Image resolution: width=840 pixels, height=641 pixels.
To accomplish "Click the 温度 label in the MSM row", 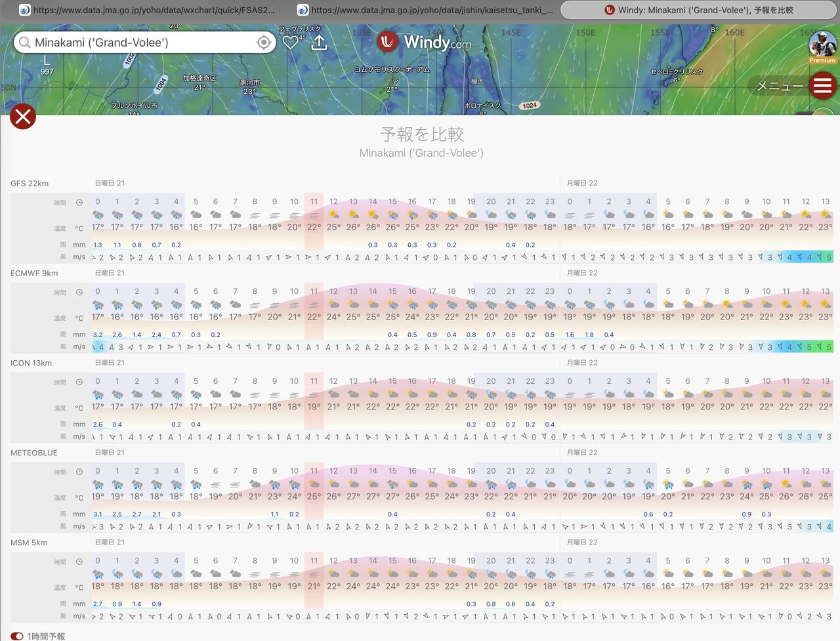I will point(60,588).
